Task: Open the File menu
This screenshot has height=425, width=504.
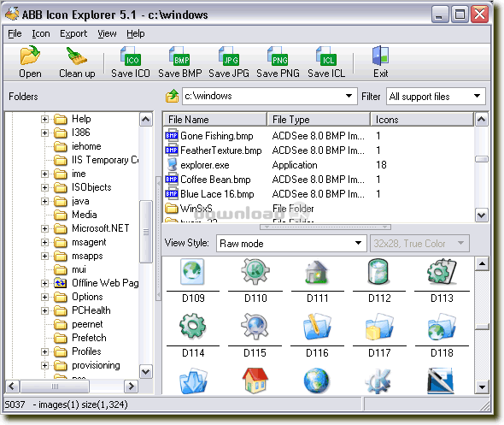Action: click(15, 33)
